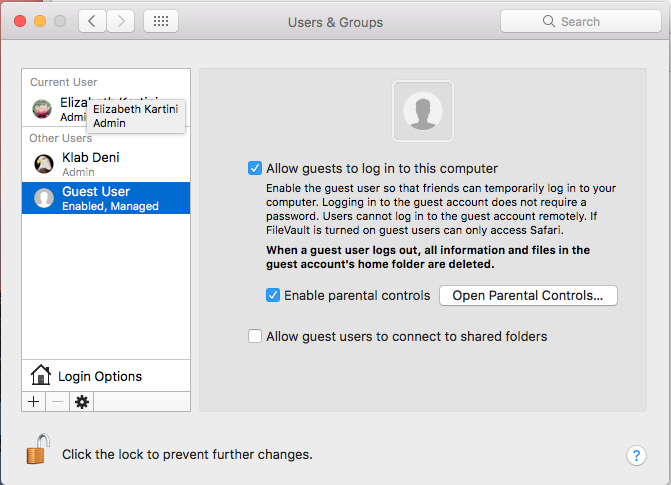Open the gear actions menu
This screenshot has width=671, height=485.
click(82, 401)
